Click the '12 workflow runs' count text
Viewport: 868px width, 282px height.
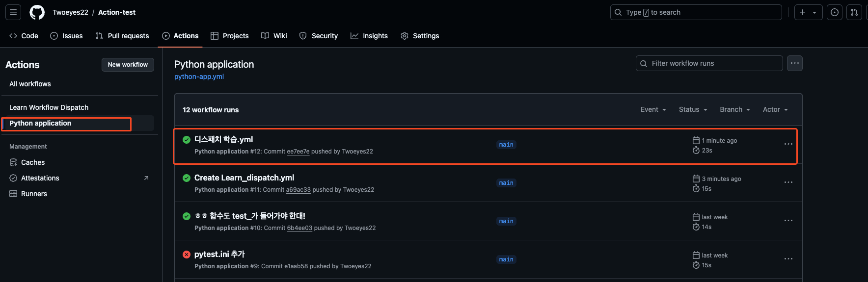click(211, 110)
